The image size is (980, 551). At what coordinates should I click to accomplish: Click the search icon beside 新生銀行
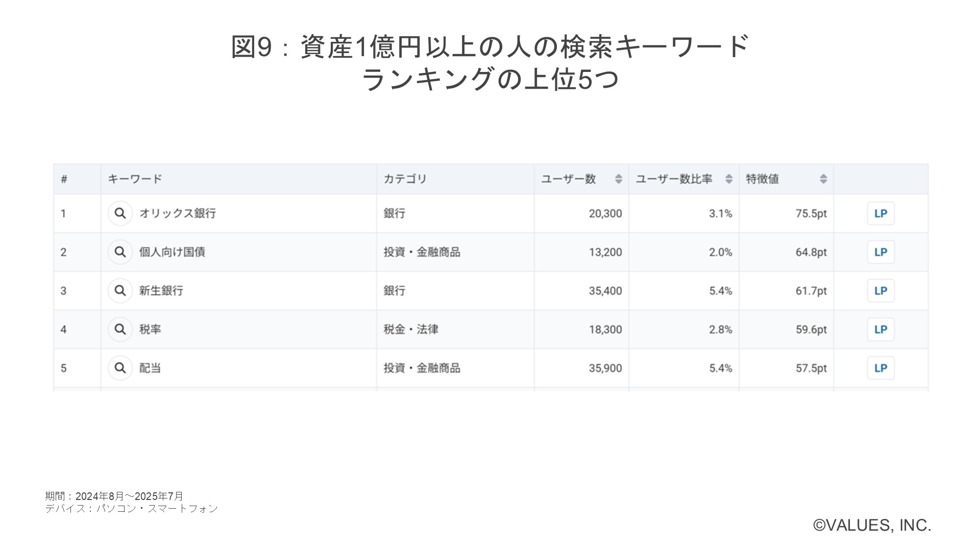pos(120,291)
